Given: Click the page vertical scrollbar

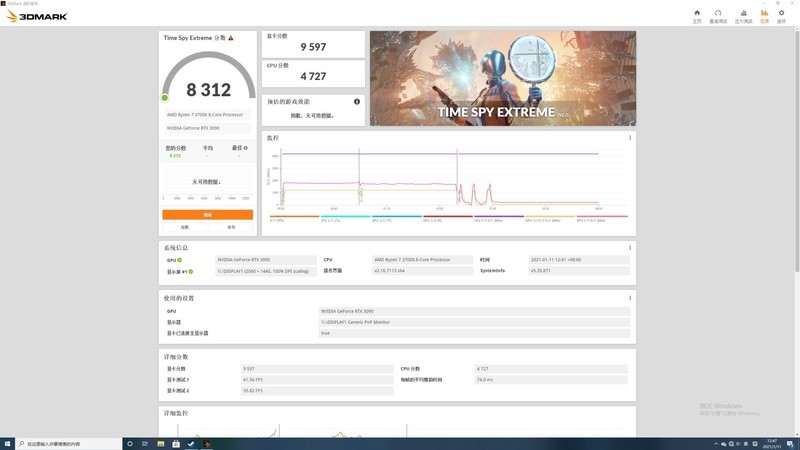Looking at the screenshot, I should pyautogui.click(x=797, y=153).
